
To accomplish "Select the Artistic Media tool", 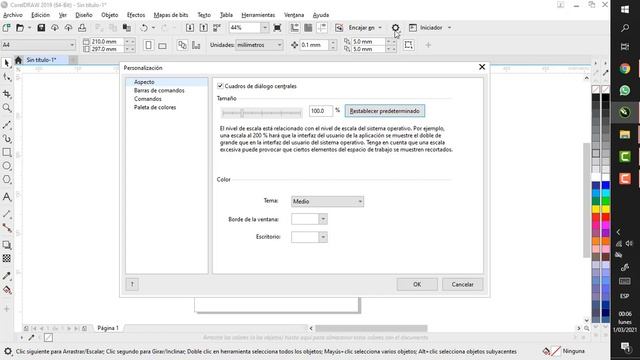I will [7, 139].
